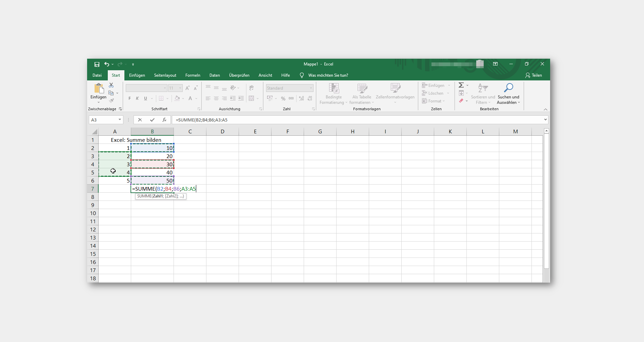Open the font color dropdown arrow
Image resolution: width=644 pixels, height=342 pixels.
click(196, 98)
